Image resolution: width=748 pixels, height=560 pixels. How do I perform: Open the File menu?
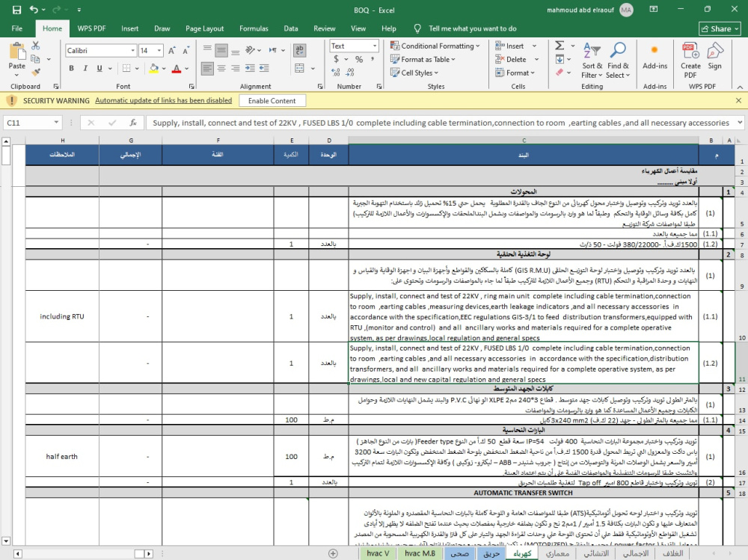[17, 28]
